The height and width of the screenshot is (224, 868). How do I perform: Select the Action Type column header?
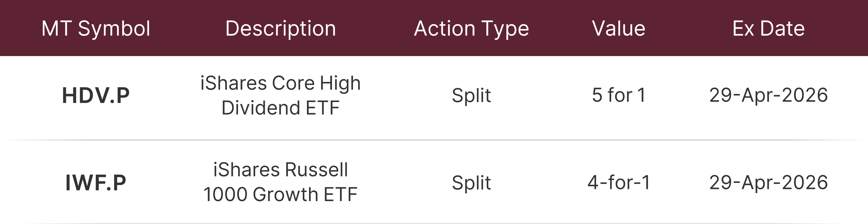coord(471,28)
